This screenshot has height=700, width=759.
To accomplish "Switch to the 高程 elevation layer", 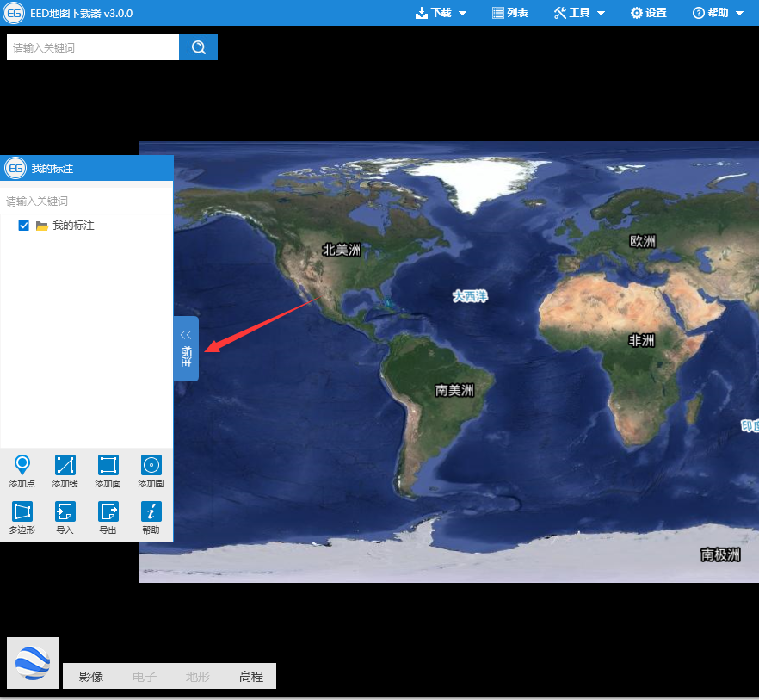I will 251,677.
